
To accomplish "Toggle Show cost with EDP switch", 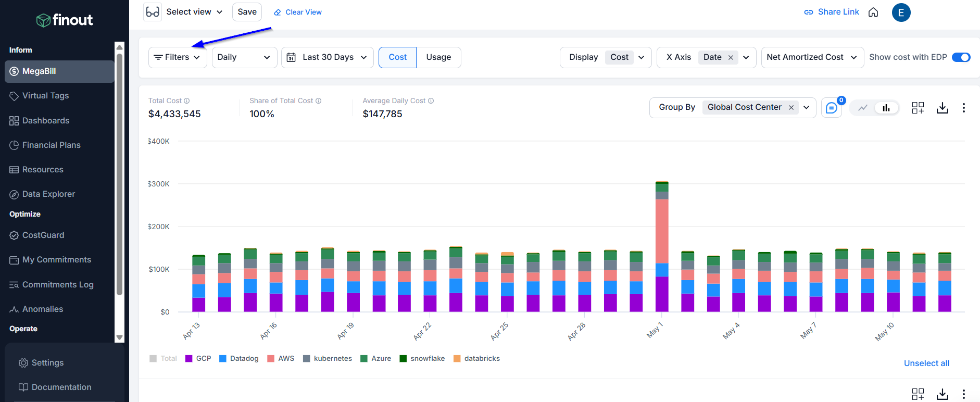I will click(961, 57).
